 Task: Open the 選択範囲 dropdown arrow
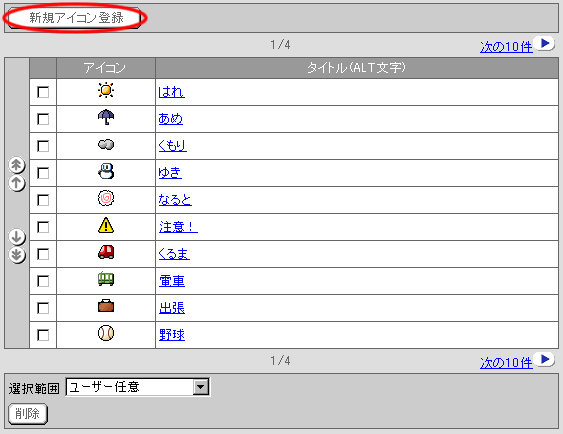(x=201, y=387)
